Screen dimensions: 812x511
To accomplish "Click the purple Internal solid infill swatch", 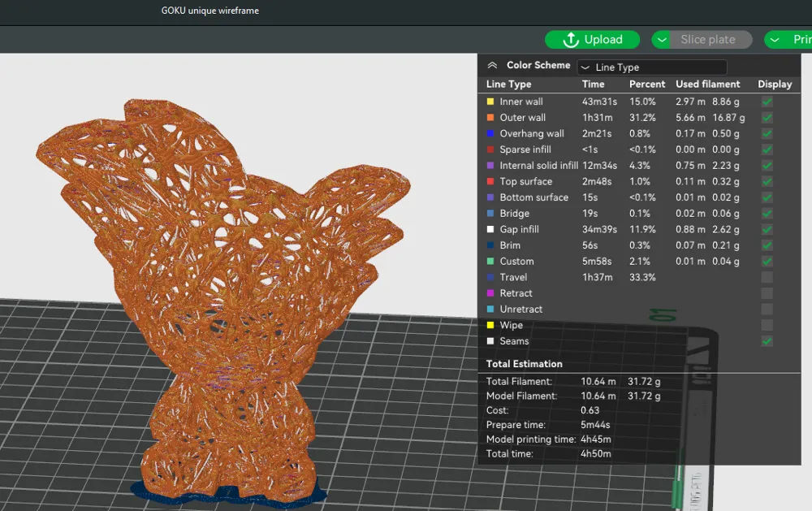I will click(x=490, y=166).
